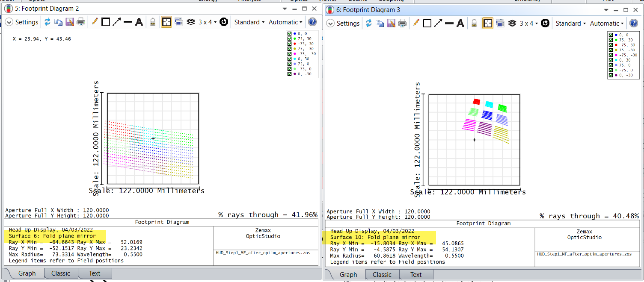This screenshot has height=282, width=644.
Task: Print the Footprint Diagram 3 window
Action: pyautogui.click(x=402, y=23)
